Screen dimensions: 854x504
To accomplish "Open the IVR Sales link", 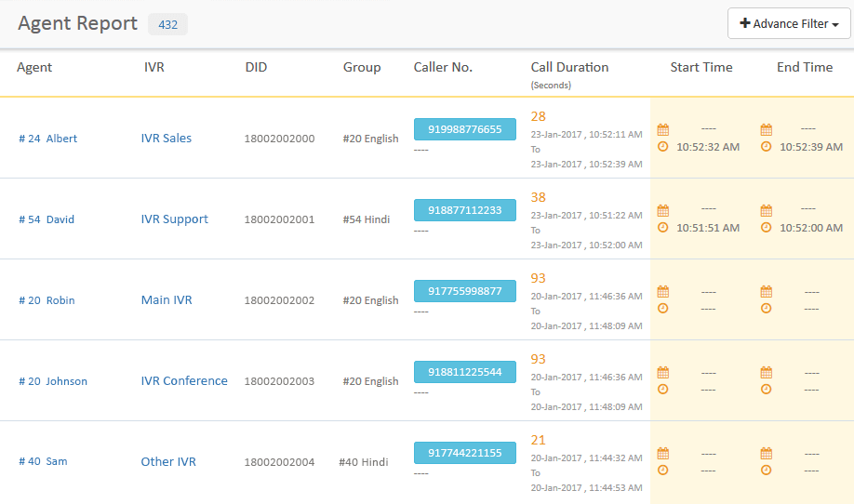I will click(x=167, y=139).
